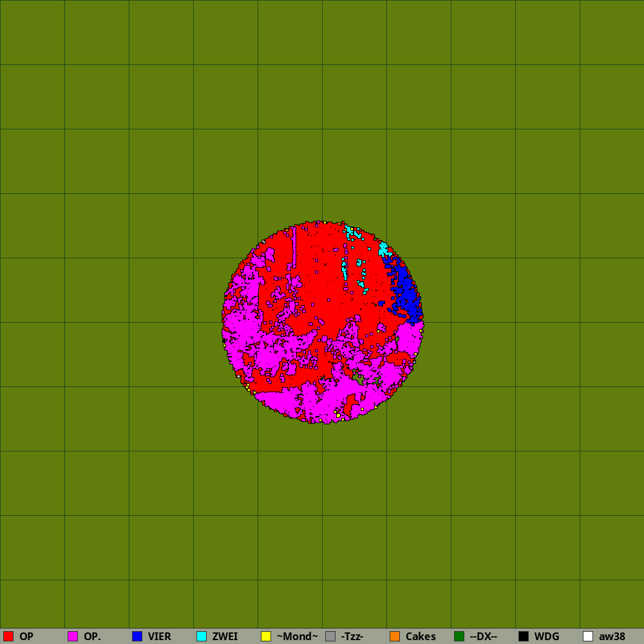Click the white aw38 legend swatch
The width and height of the screenshot is (644, 644).
[x=588, y=636]
